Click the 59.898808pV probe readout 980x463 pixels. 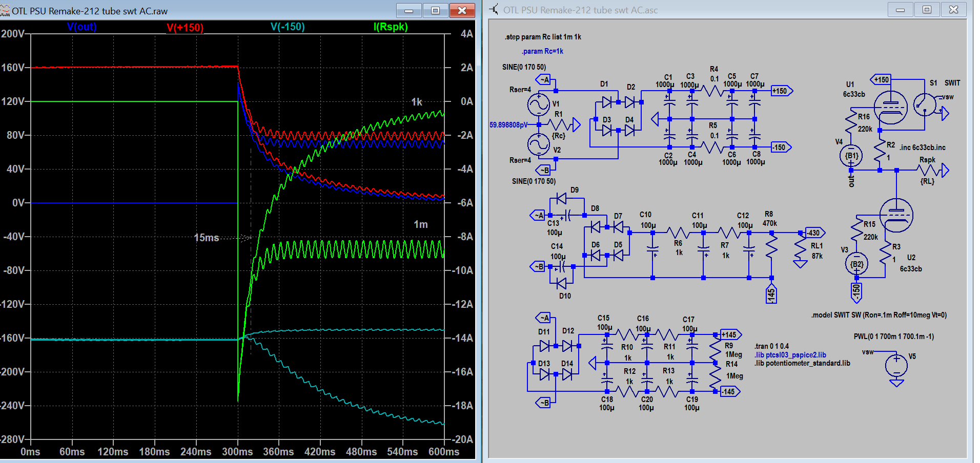[508, 125]
